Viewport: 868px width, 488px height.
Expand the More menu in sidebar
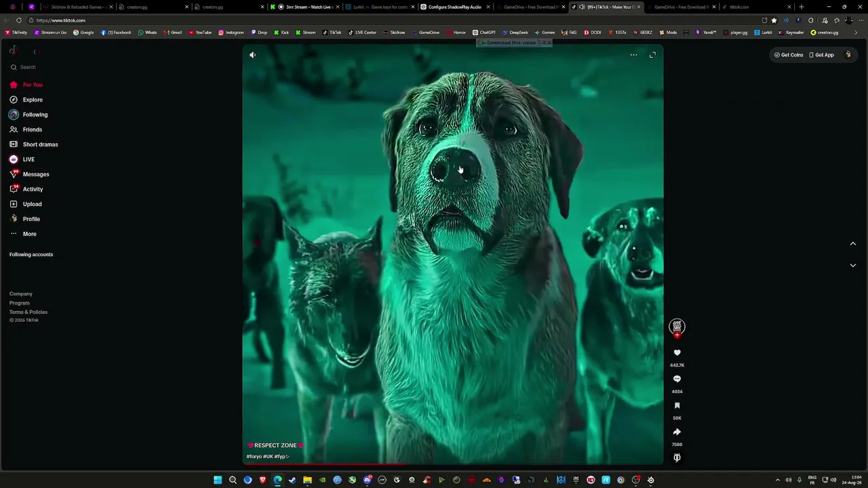(x=24, y=234)
